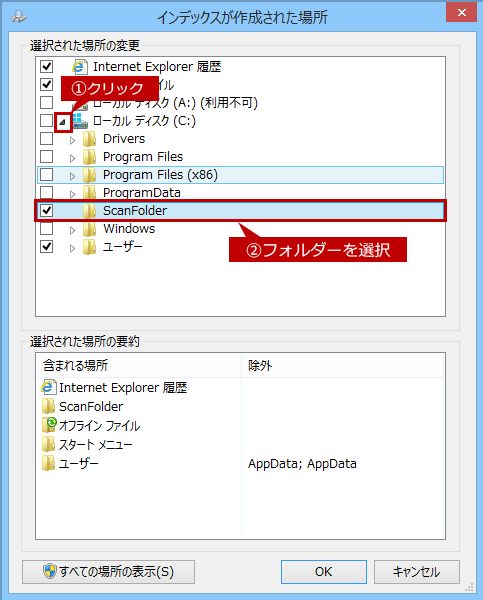Select the Windows label in tree
483x600 pixels.
(x=129, y=229)
